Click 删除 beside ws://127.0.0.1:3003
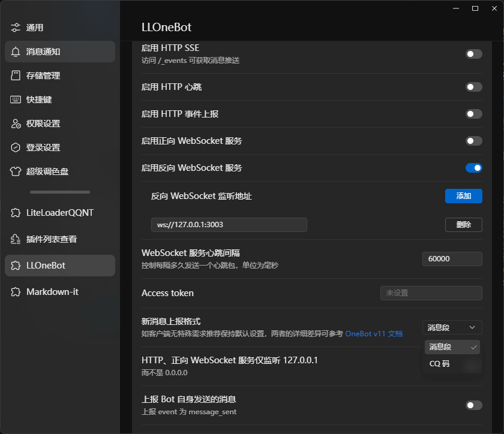The width and height of the screenshot is (504, 434). (463, 225)
